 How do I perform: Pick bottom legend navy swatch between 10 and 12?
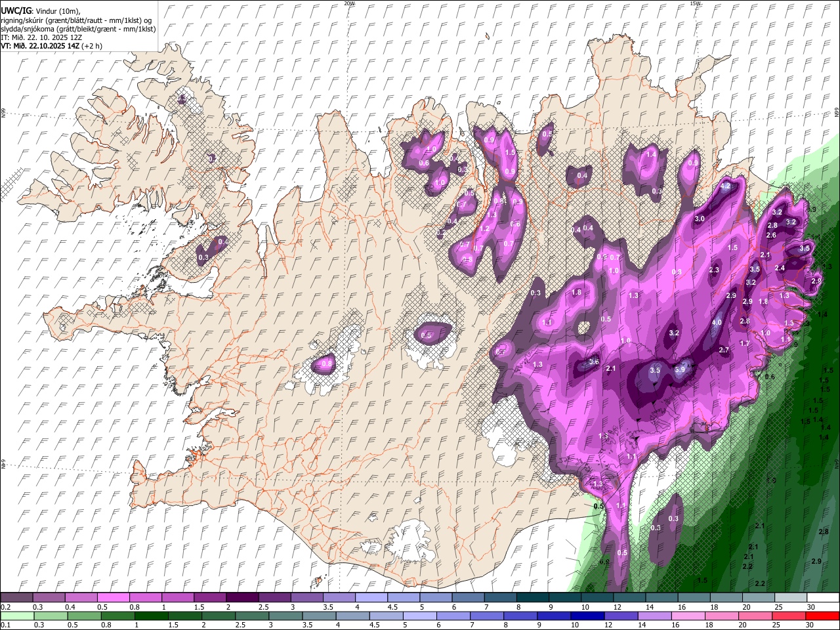tap(587, 616)
